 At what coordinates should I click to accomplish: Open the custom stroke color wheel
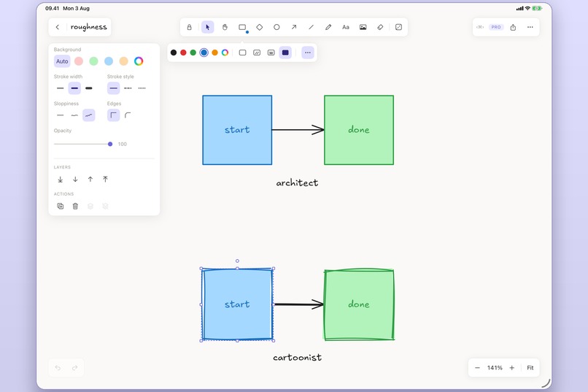(x=225, y=53)
